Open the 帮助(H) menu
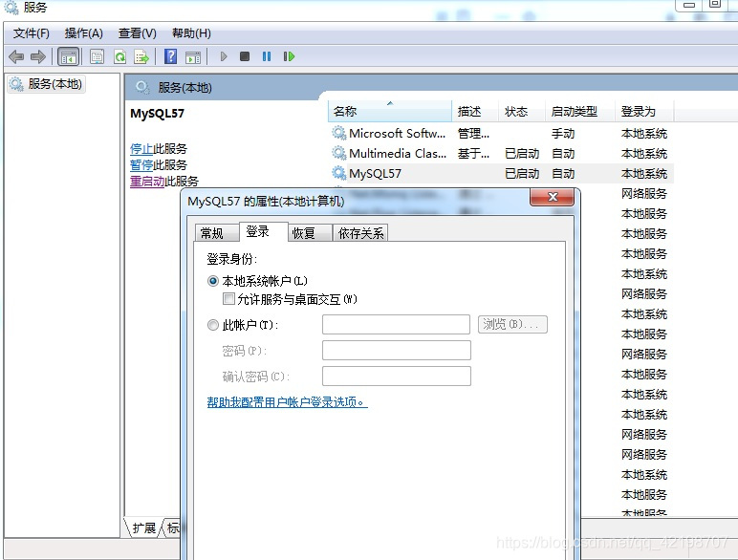 pyautogui.click(x=191, y=33)
